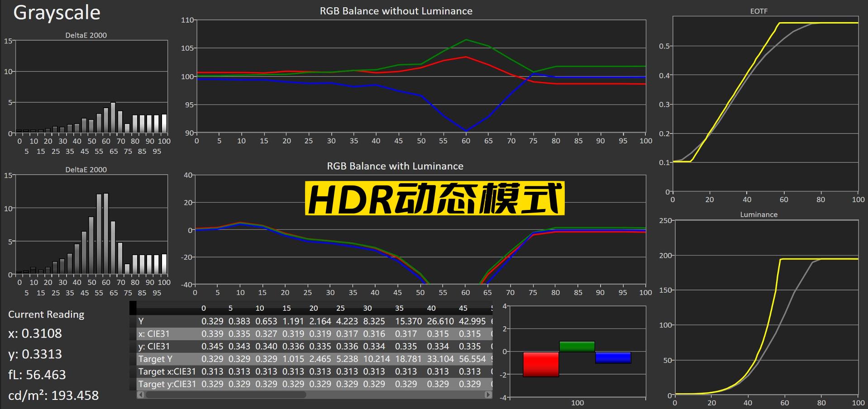This screenshot has height=409, width=868.
Task: Click the data table's right scroll arrow
Action: point(488,395)
